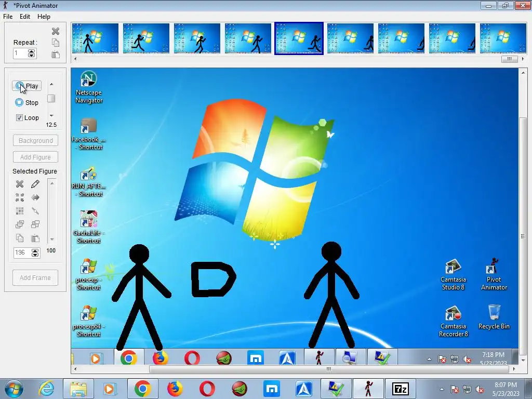The height and width of the screenshot is (399, 532).
Task: Click the Pivot Animator shortcut in the canvas
Action: (x=494, y=274)
